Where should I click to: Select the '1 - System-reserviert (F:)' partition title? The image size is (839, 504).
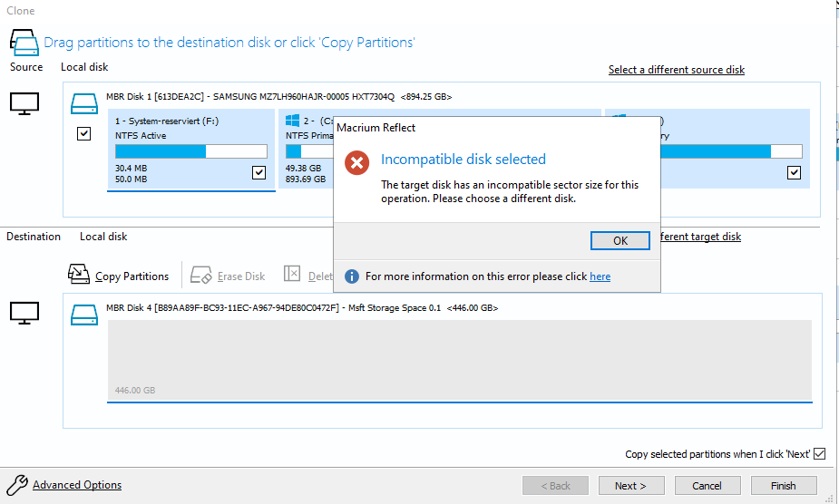tap(167, 121)
